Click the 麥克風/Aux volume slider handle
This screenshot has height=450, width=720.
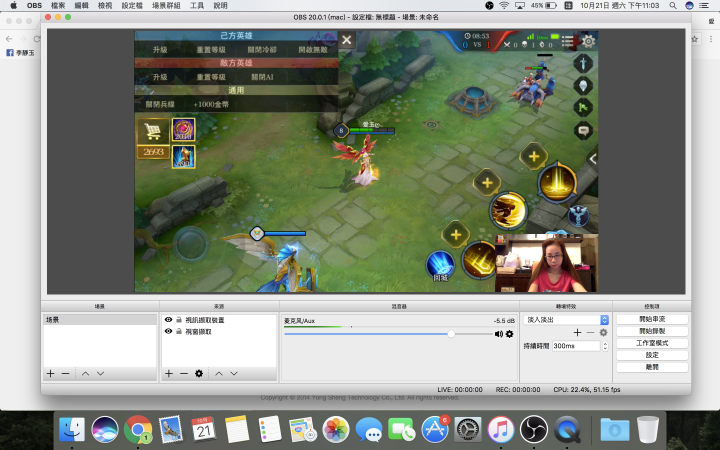451,334
